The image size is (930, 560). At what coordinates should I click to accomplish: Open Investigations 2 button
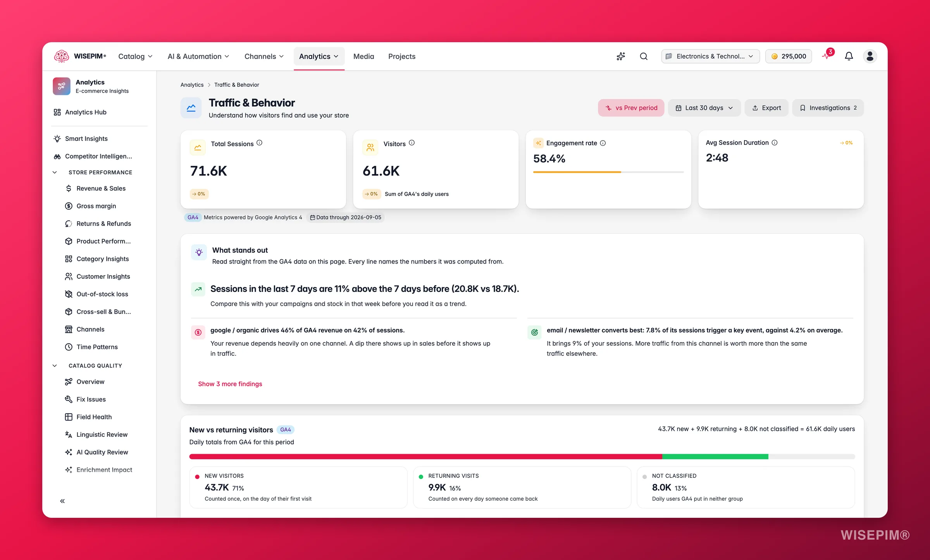click(x=828, y=108)
